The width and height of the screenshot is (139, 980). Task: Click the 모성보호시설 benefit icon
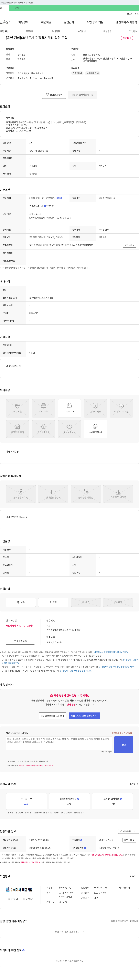click(69, 429)
